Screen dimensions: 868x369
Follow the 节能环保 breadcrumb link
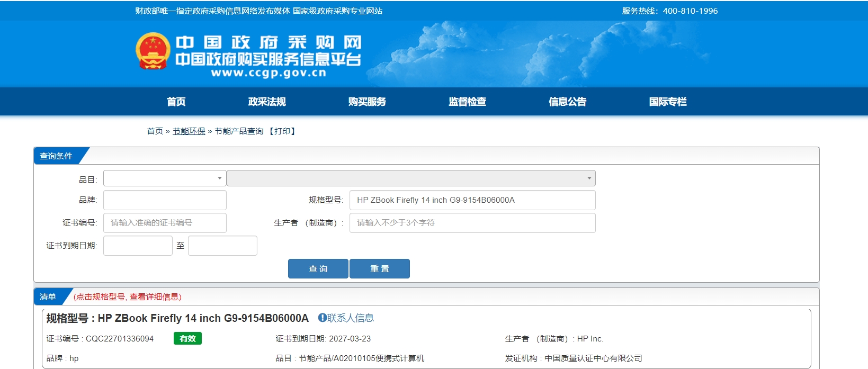tap(189, 131)
